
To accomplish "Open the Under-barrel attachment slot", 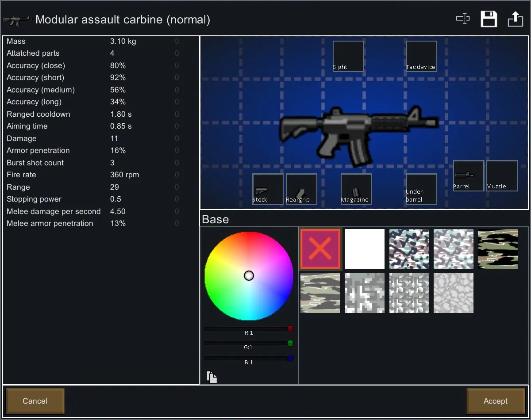I will tap(421, 189).
